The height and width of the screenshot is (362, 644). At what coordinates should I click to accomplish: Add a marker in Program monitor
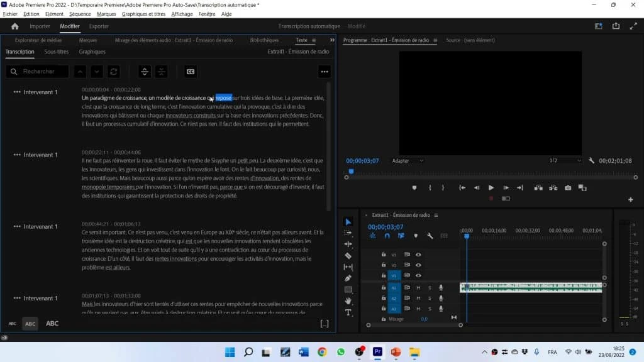pos(414,187)
